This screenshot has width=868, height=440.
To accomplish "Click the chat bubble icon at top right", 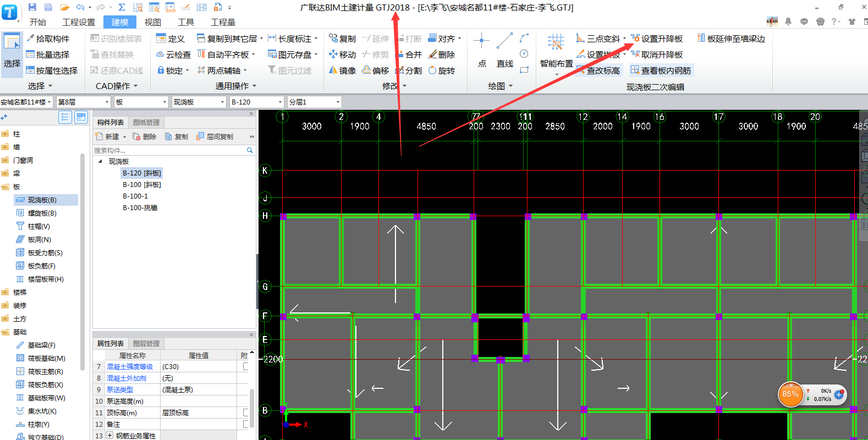I will click(804, 21).
